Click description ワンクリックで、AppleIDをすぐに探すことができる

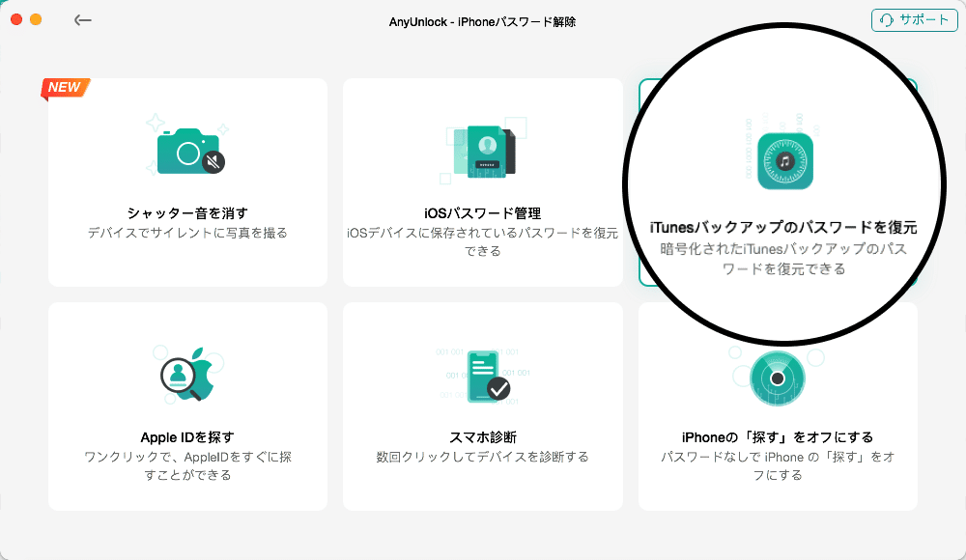click(187, 465)
